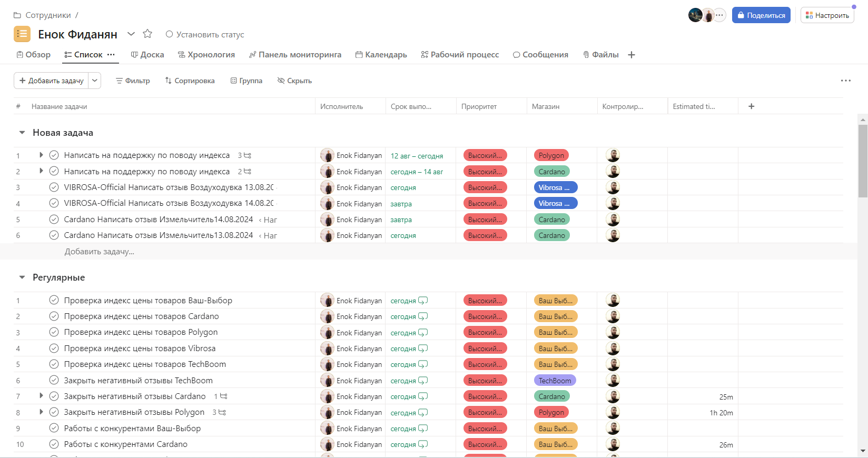Click the Добавить задачу... inline field
The height and width of the screenshot is (458, 868).
[x=99, y=252]
